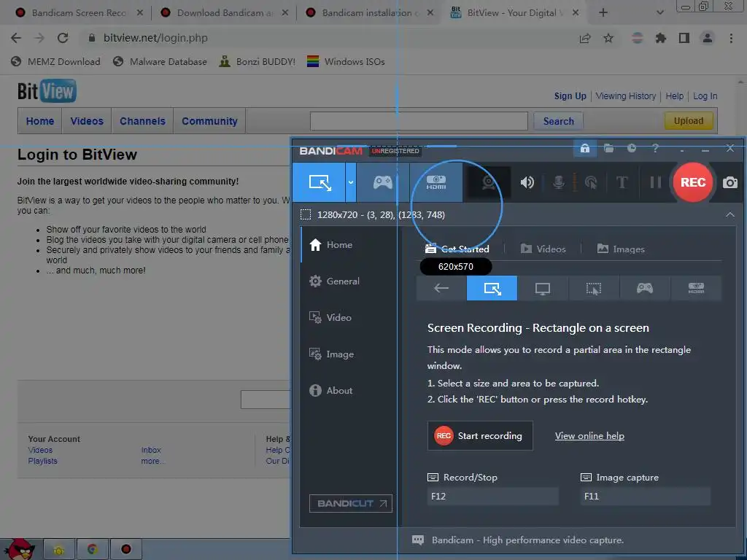
Task: Open MEMZ Download bookmark
Action: [55, 61]
